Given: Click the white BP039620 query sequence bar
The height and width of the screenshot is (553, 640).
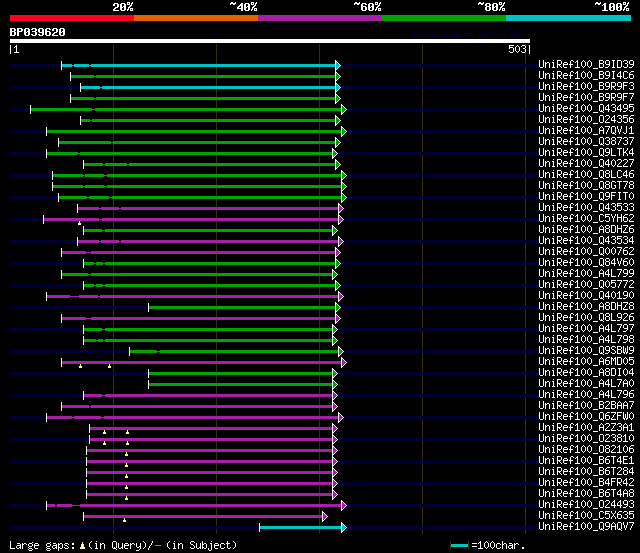Looking at the screenshot, I should [x=270, y=41].
